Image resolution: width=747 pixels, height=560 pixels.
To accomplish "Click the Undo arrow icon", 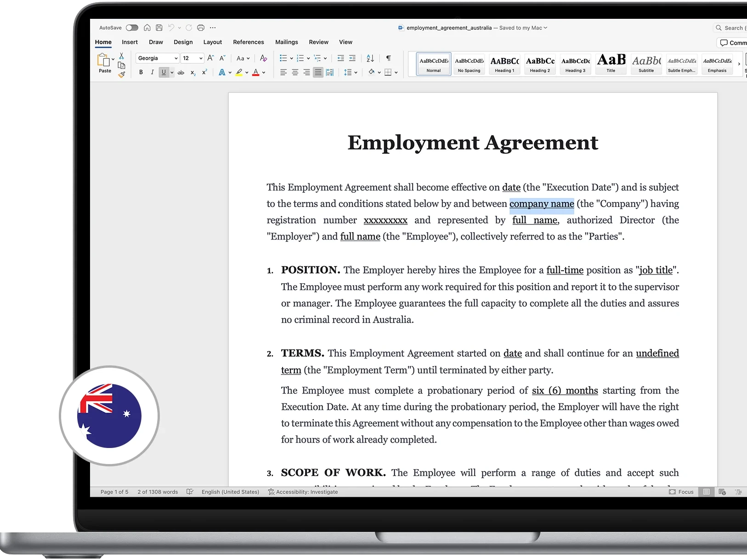I will 171,28.
